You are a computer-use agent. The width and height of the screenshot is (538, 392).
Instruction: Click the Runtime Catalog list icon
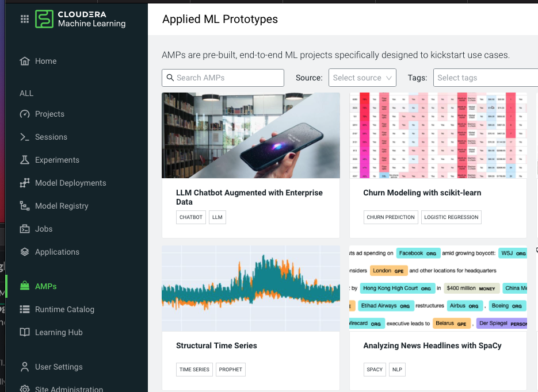point(24,309)
